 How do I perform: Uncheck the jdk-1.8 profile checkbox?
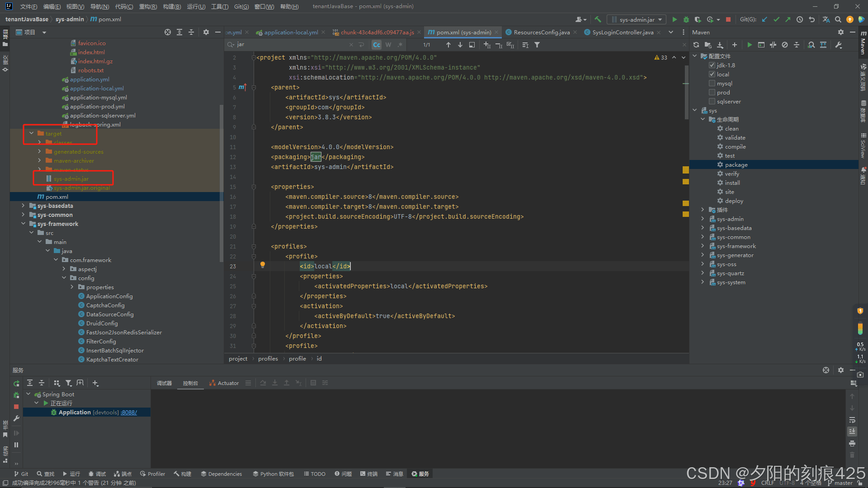coord(712,65)
